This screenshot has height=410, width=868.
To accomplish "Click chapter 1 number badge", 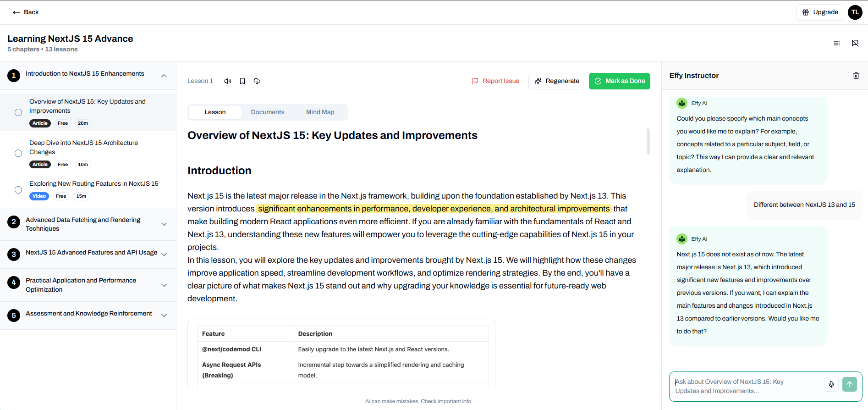I will point(14,76).
